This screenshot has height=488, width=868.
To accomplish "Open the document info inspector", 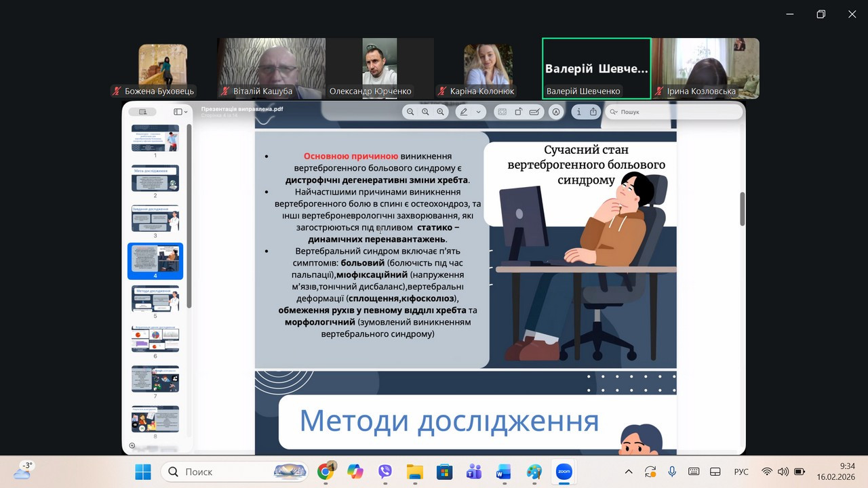I will click(579, 112).
